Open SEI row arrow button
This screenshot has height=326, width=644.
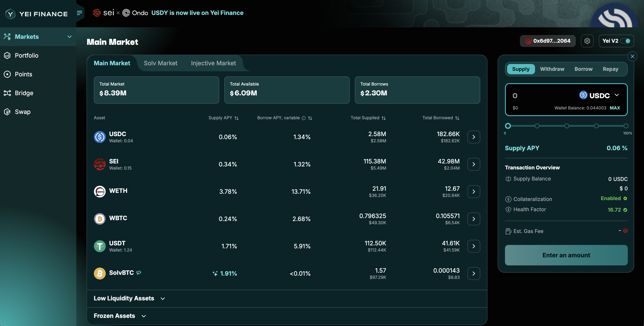[473, 164]
